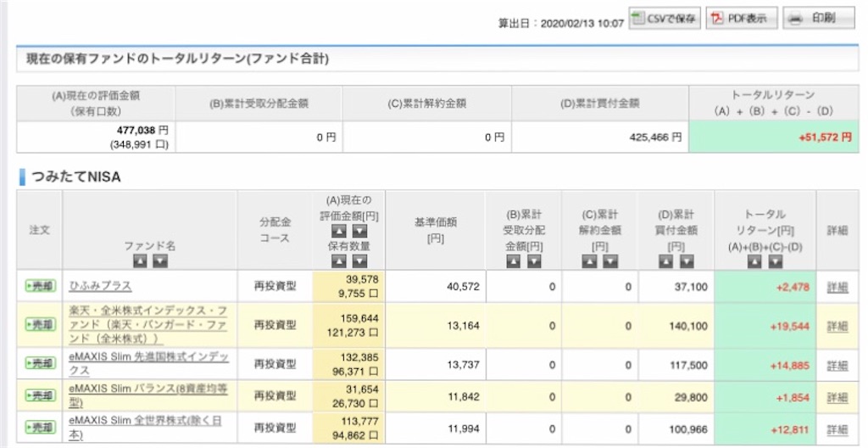The height and width of the screenshot is (448, 868).
Task: Click base price 13,164
Action: [463, 326]
